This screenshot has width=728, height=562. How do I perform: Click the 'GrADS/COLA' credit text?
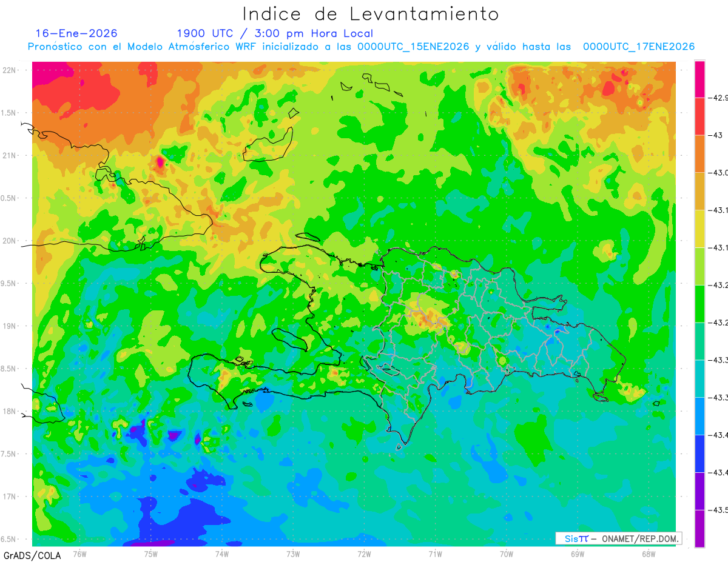tap(32, 555)
